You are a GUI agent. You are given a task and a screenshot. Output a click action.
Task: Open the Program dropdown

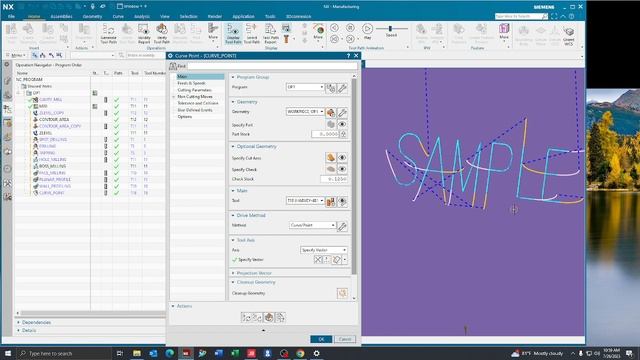pos(305,87)
